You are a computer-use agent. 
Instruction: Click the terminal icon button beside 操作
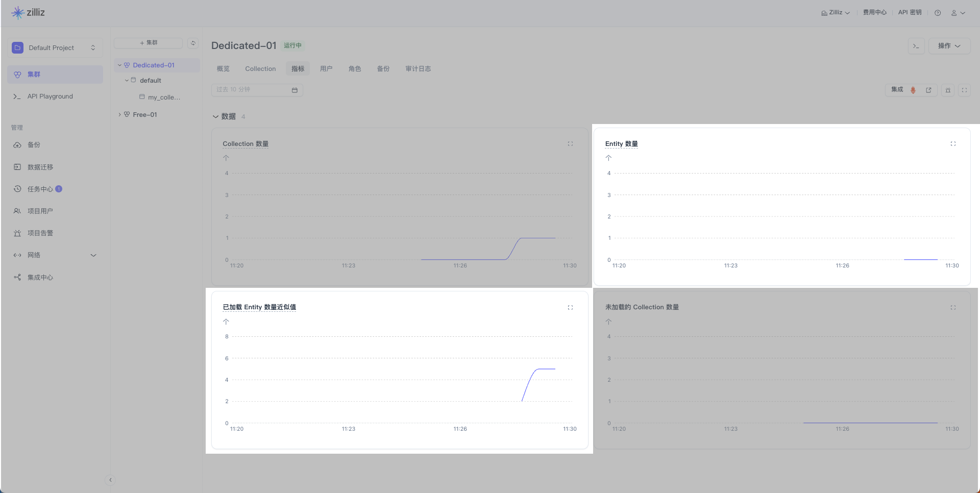pos(916,46)
